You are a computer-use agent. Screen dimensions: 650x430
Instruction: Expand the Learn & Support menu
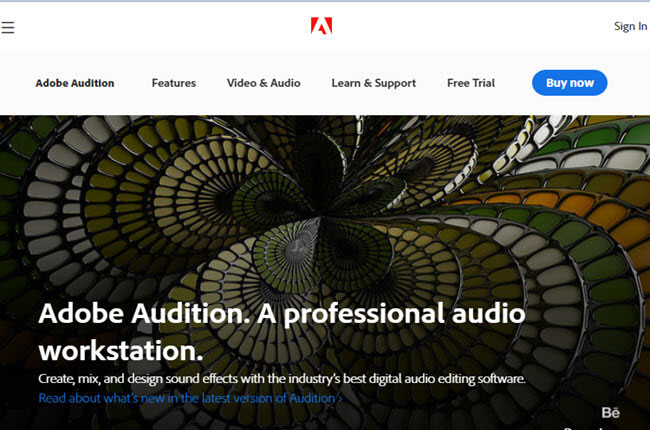click(x=373, y=83)
